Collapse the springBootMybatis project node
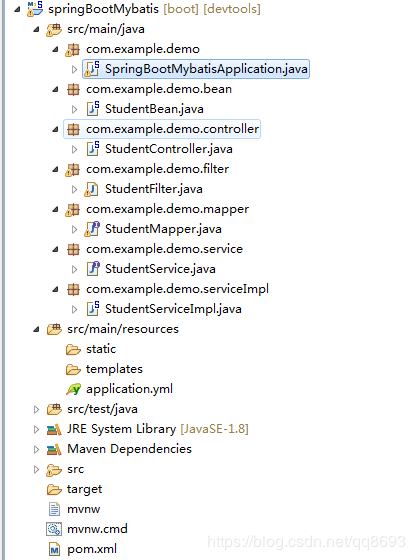415x560 pixels. (18, 10)
